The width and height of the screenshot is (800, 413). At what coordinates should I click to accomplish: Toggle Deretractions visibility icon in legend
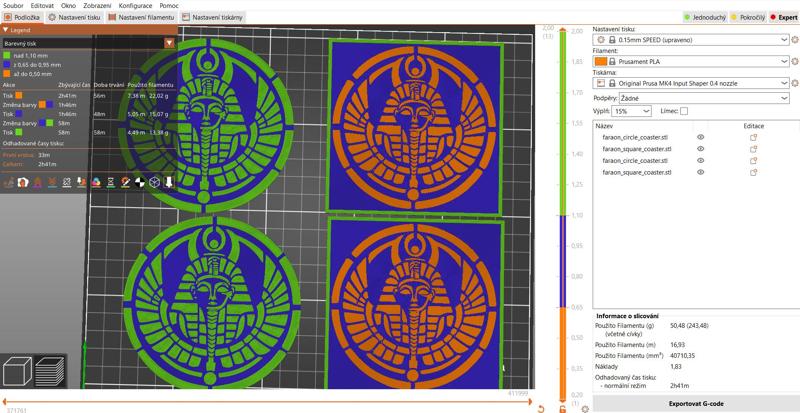[52, 182]
